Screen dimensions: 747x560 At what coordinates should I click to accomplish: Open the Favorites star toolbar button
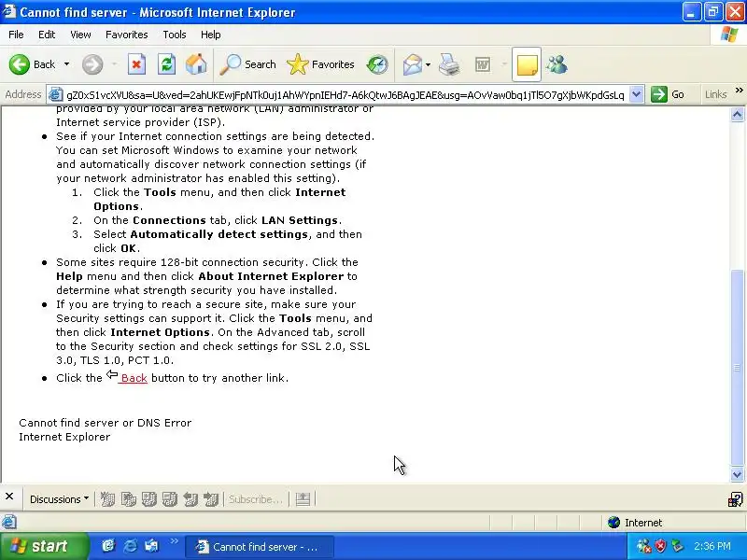coord(320,64)
